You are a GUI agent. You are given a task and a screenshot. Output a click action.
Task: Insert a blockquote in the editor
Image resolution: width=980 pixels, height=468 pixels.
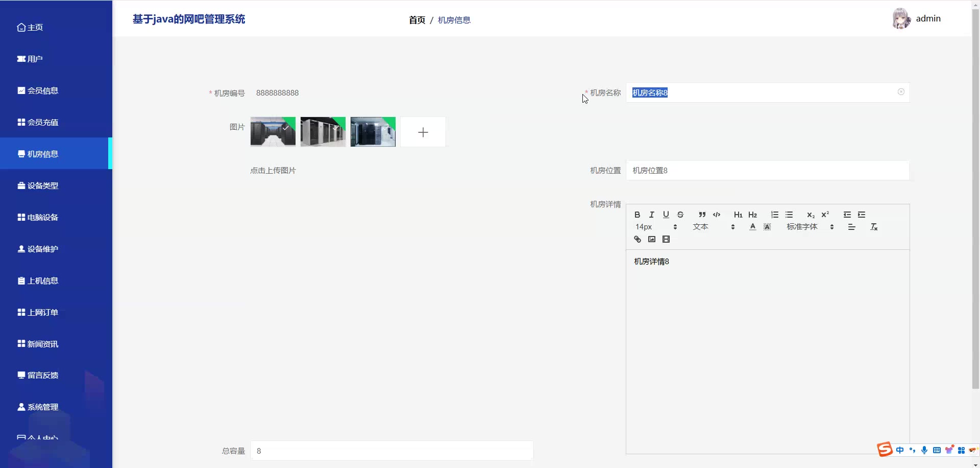(702, 215)
